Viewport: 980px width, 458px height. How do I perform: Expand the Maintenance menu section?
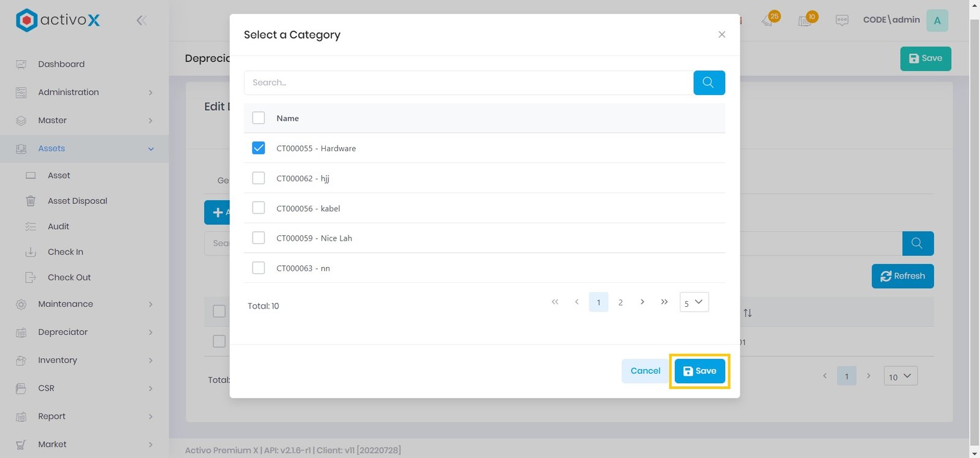(85, 304)
